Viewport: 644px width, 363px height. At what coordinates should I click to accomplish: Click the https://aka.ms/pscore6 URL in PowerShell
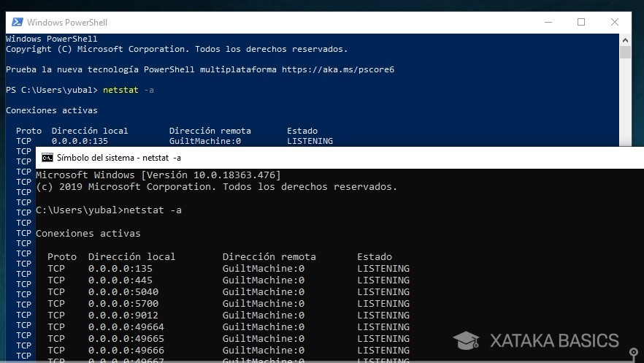pyautogui.click(x=338, y=69)
